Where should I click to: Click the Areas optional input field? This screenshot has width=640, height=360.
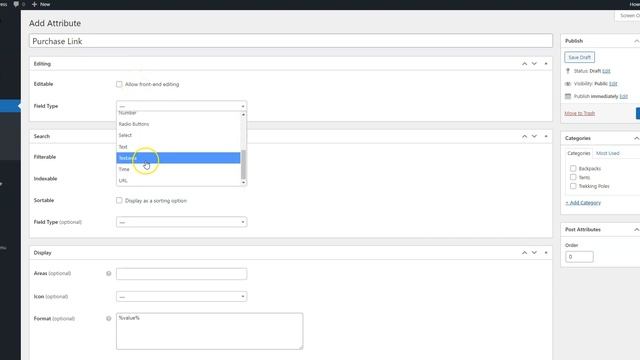(x=181, y=273)
